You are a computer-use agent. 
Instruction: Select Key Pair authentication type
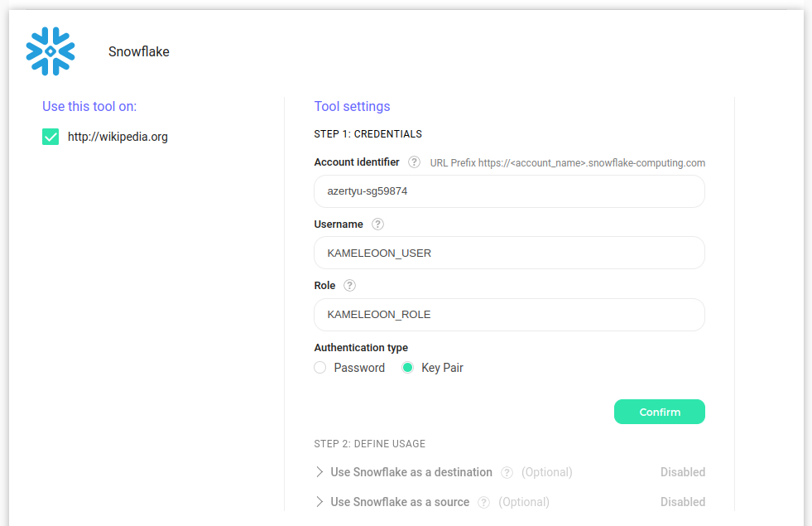coord(407,368)
